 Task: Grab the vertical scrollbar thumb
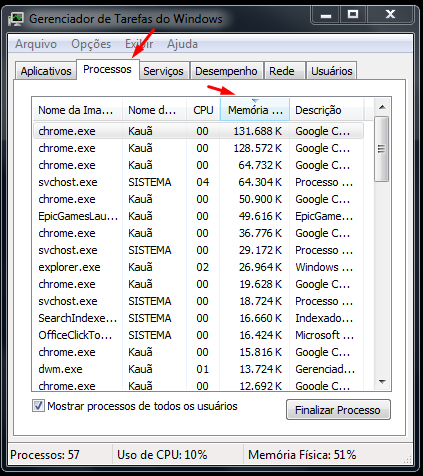pos(382,149)
